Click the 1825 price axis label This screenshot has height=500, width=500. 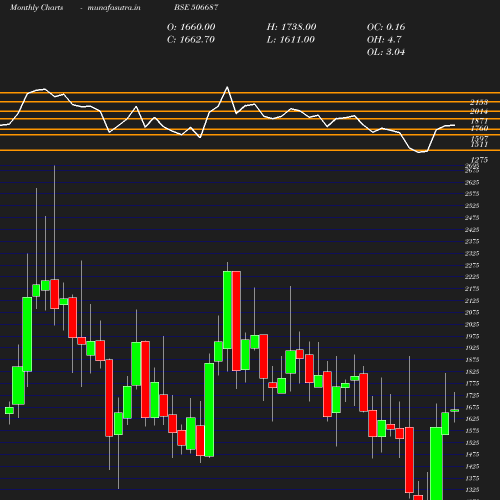472,372
